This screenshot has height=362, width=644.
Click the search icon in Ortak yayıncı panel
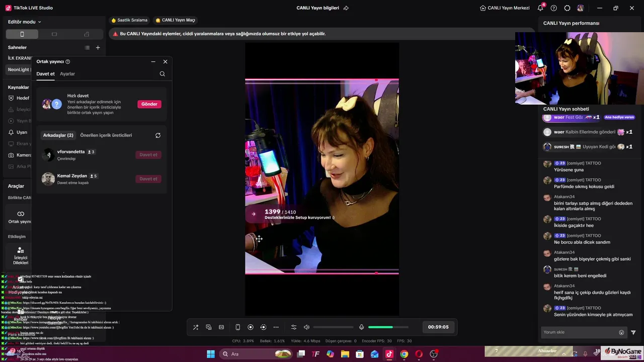pos(162,74)
